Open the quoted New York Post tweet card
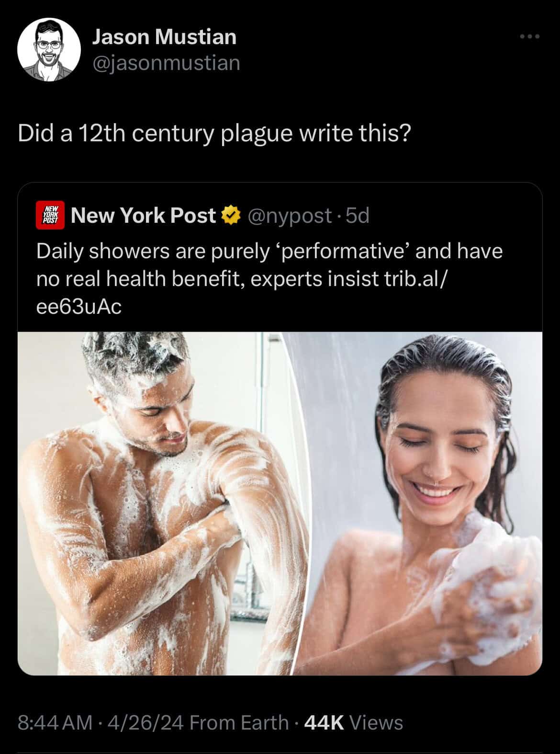Screen dimensions: 560x754 280,429
